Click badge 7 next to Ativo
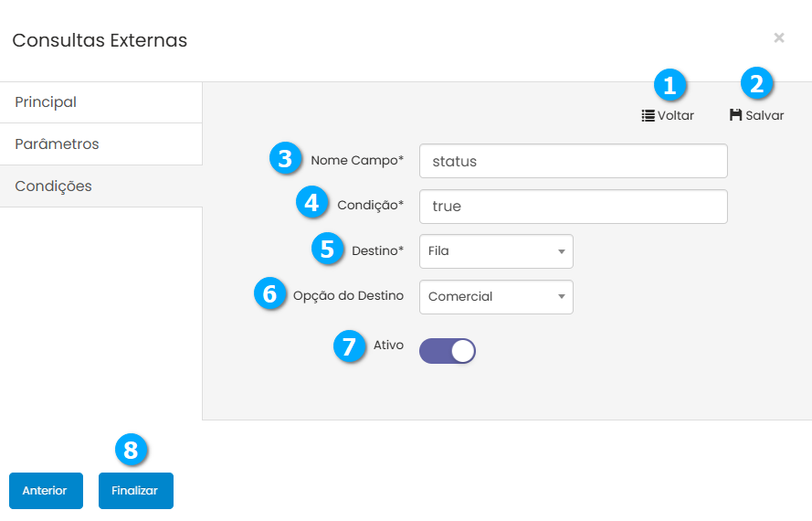812x521 pixels. click(348, 348)
